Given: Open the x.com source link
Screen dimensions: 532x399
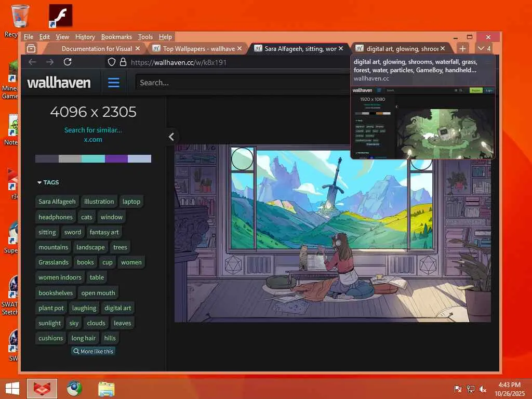Looking at the screenshot, I should 93,139.
